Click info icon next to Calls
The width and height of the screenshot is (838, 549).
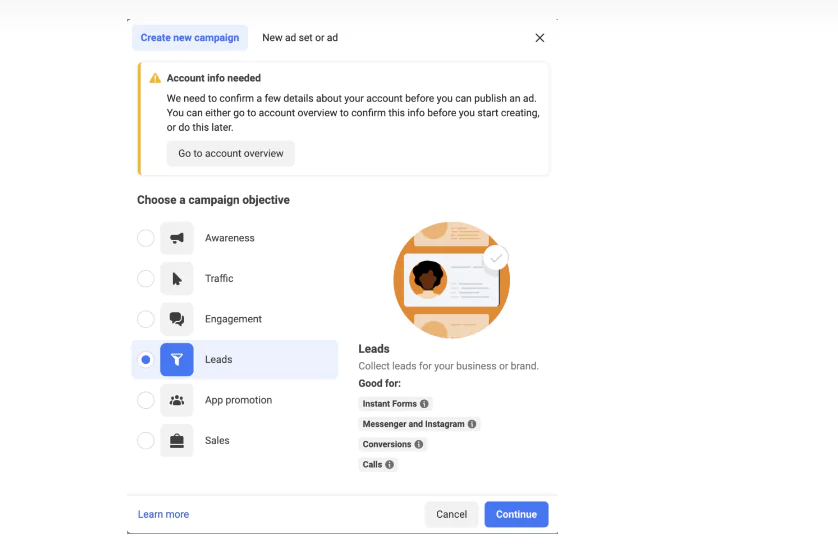point(390,465)
